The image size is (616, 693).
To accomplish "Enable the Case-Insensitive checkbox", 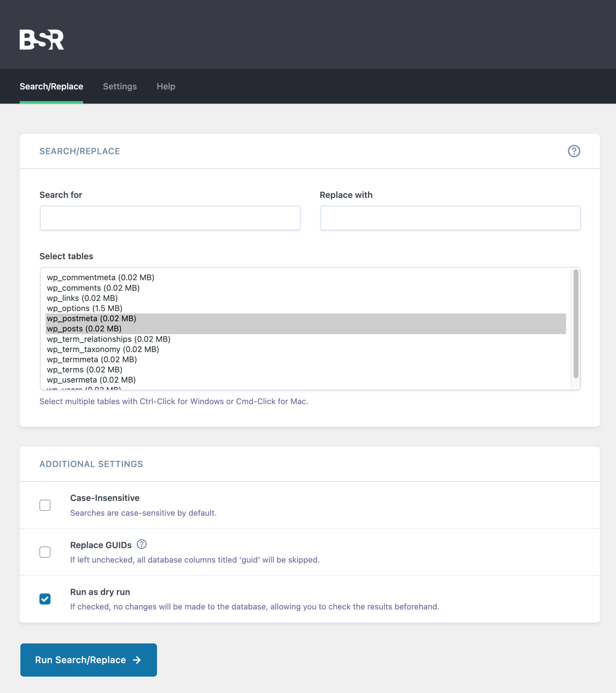I will pyautogui.click(x=45, y=505).
